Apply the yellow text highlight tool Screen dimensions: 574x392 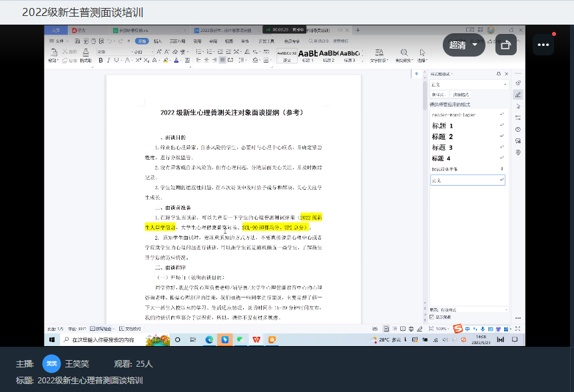(164, 60)
